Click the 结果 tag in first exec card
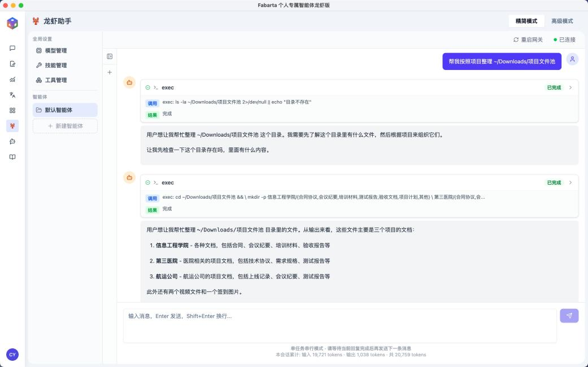Image resolution: width=588 pixels, height=367 pixels. (x=153, y=115)
